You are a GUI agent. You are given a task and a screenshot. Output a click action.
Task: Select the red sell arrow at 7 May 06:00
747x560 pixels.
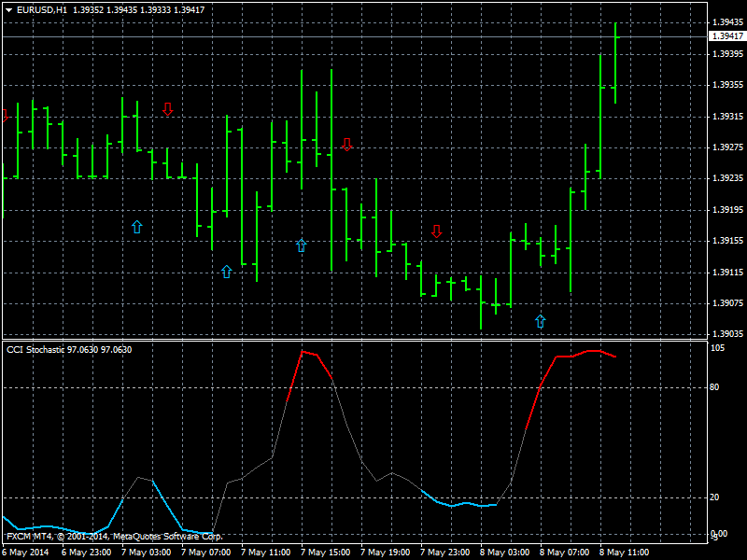point(167,108)
